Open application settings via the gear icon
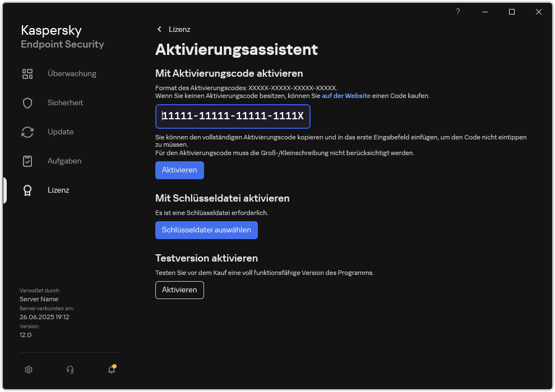555x392 pixels. click(29, 370)
